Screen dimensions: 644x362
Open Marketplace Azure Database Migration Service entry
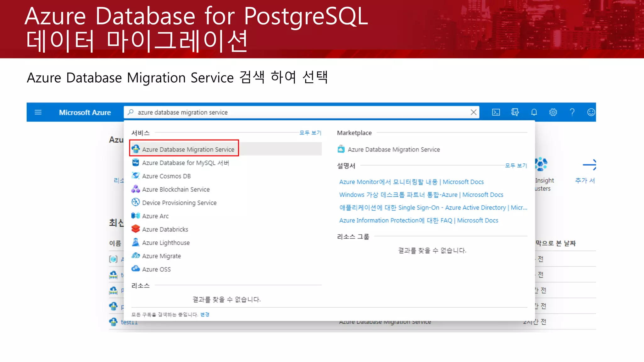[x=394, y=149]
